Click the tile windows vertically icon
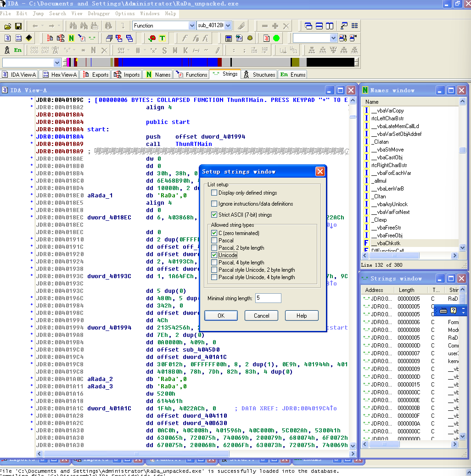 pos(330,26)
